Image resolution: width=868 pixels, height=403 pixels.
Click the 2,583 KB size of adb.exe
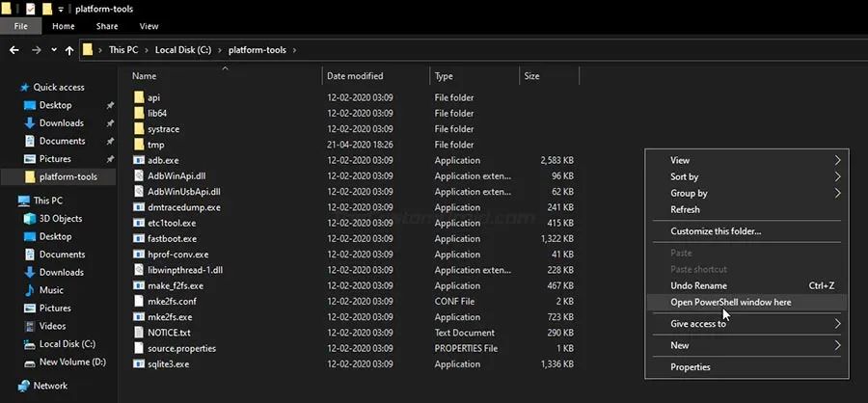[556, 161]
